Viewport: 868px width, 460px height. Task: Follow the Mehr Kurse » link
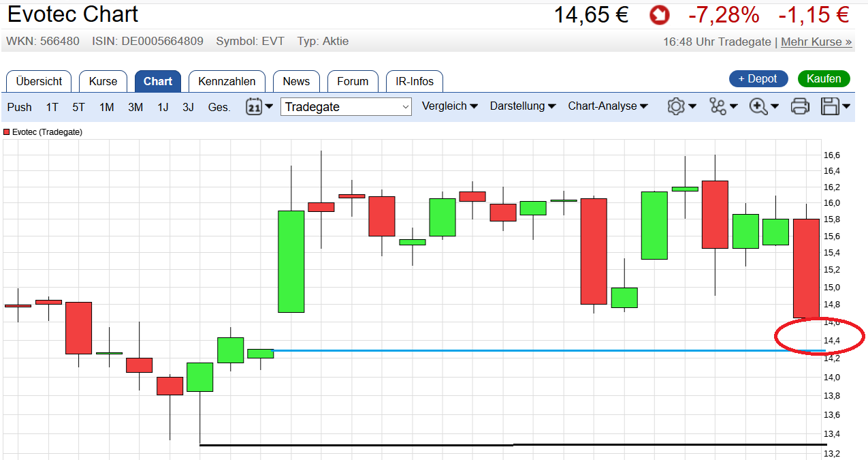click(816, 42)
